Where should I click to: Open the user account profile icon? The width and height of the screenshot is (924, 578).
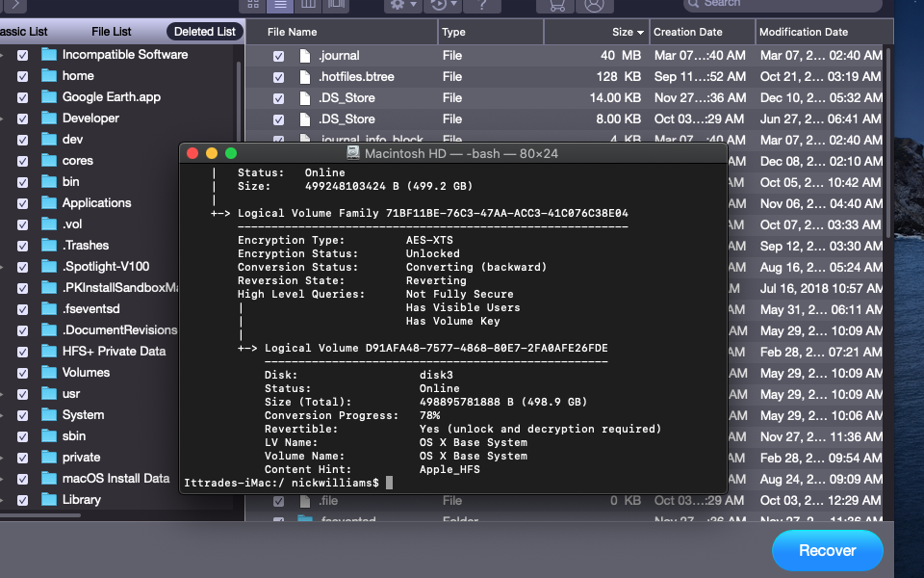point(594,5)
